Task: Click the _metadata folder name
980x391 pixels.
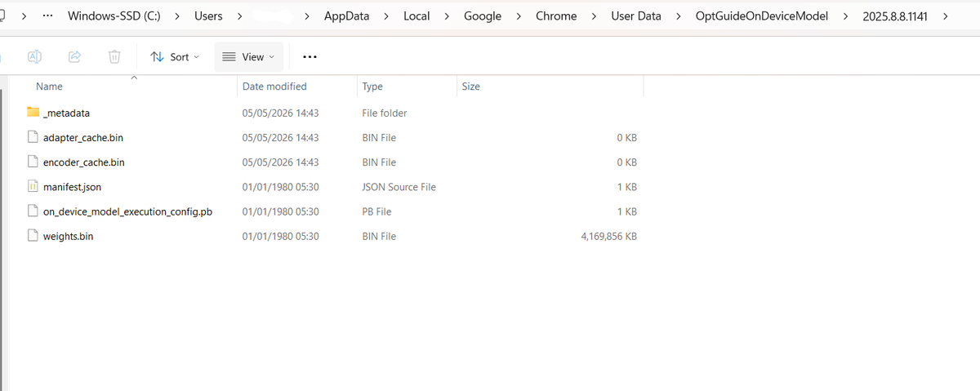Action: coord(66,113)
